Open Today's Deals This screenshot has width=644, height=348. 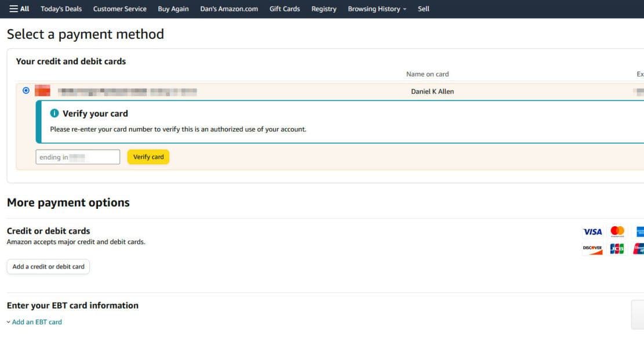(x=61, y=8)
